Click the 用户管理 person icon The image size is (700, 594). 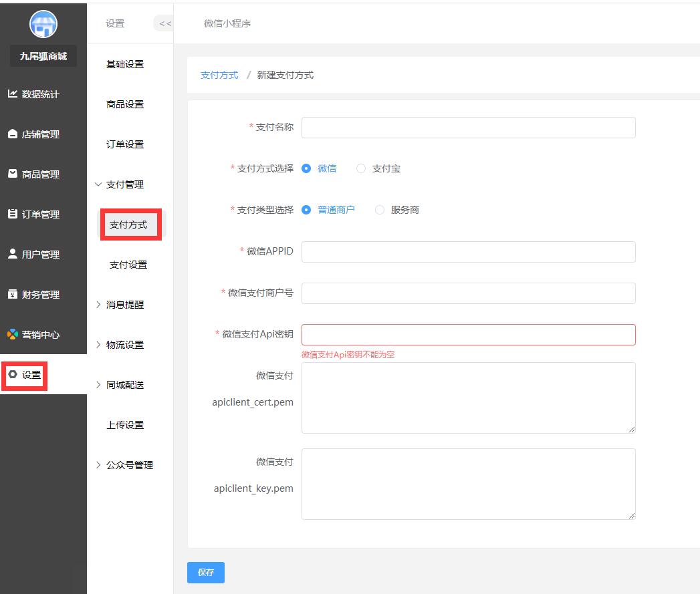(x=13, y=254)
